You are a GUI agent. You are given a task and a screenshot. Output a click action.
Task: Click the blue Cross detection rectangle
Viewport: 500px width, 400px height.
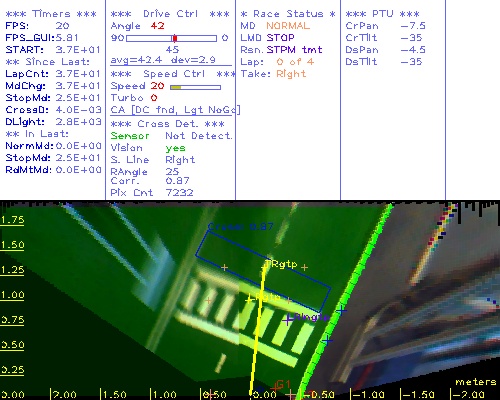(263, 271)
